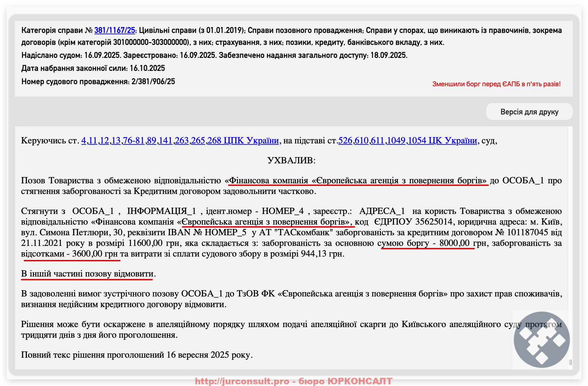The image size is (588, 386).
Task: Open case number link 381/1167/25
Action: click(114, 30)
